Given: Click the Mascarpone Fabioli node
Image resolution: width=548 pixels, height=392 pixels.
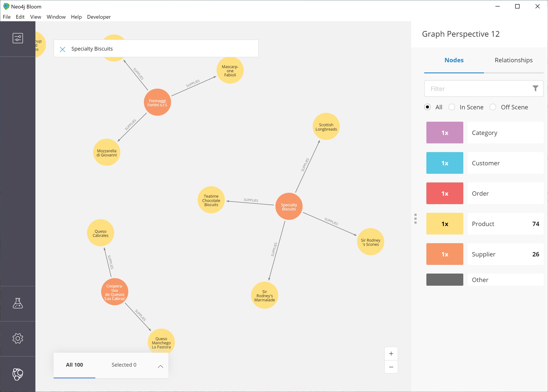Looking at the screenshot, I should pyautogui.click(x=230, y=70).
